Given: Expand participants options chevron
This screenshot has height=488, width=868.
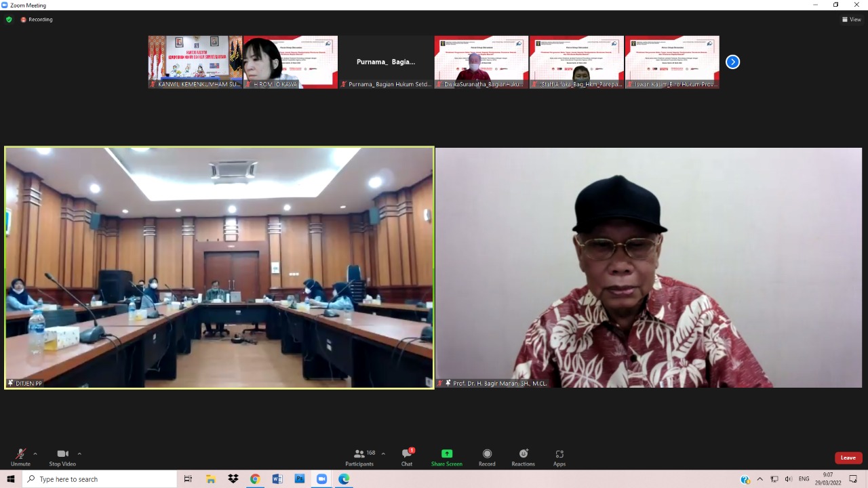Looking at the screenshot, I should (x=383, y=453).
